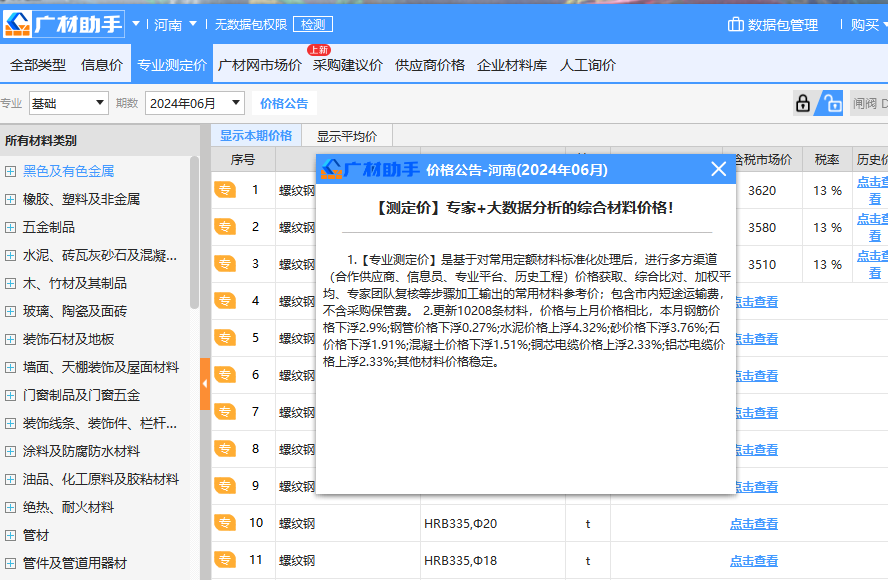Expand the 门窗制品及门窗五金 category

point(10,395)
